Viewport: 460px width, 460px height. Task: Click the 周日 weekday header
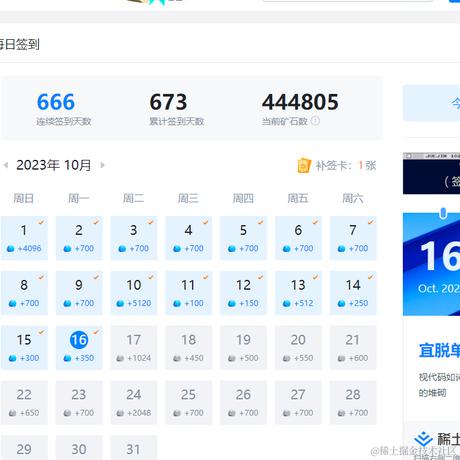24,198
